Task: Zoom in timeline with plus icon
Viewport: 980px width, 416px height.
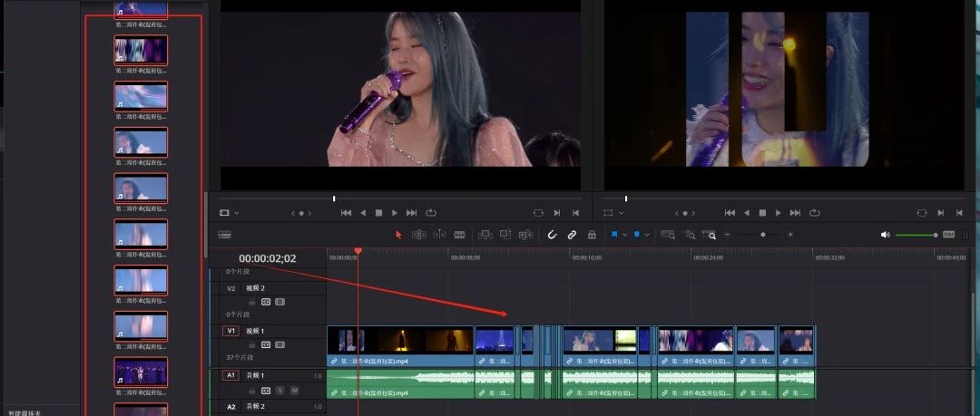Action: point(790,235)
